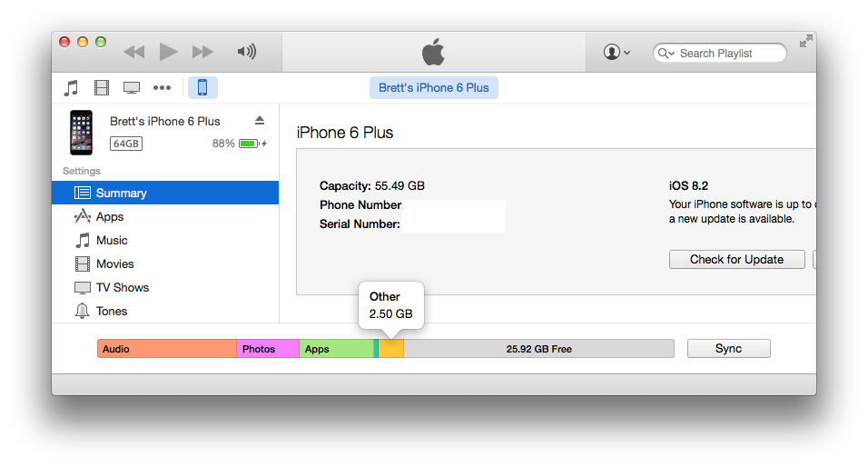Click the yellow Other storage segment
The width and height of the screenshot is (868, 467).
pyautogui.click(x=390, y=349)
